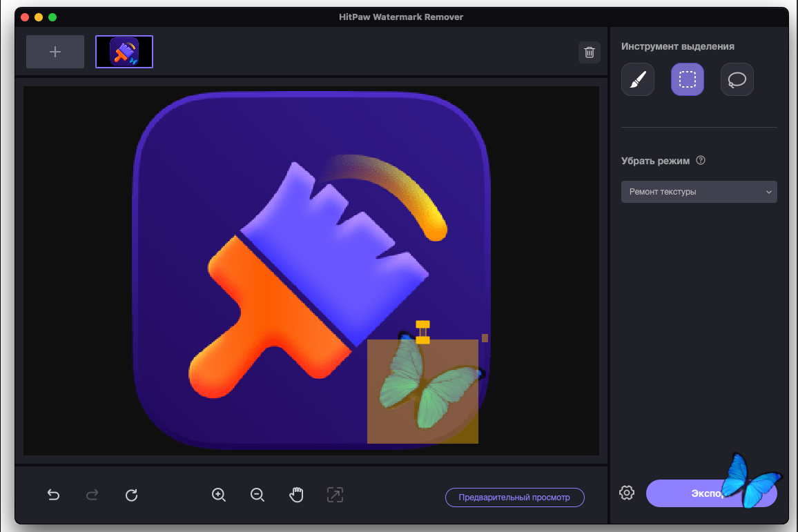The width and height of the screenshot is (798, 532).
Task: Select the rectangular marquee selection tool
Action: [x=687, y=79]
